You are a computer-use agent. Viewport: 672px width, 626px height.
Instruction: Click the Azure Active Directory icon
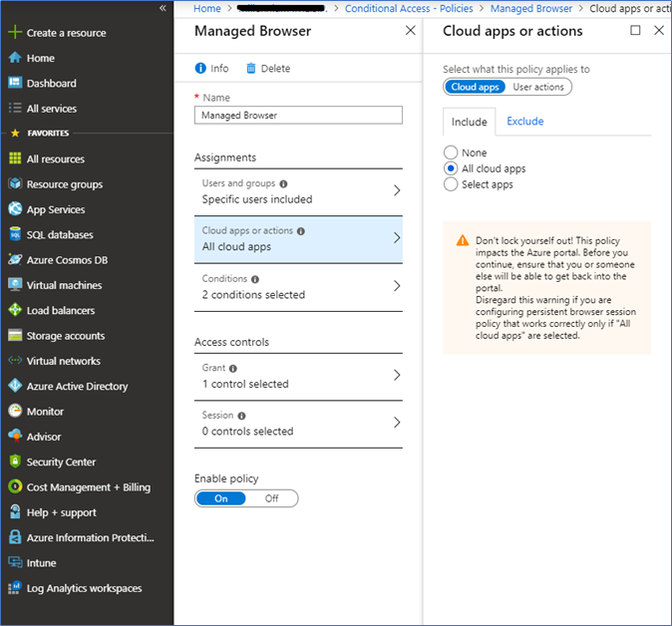click(x=15, y=386)
